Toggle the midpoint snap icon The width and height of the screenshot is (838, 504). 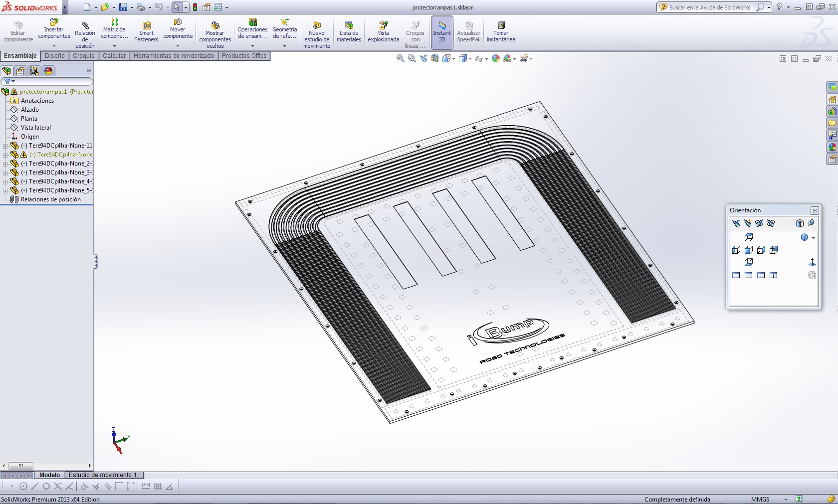tap(34, 487)
